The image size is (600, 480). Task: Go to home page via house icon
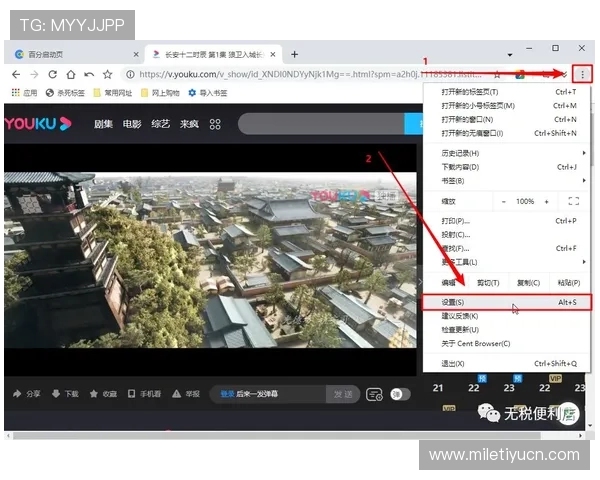coord(71,74)
